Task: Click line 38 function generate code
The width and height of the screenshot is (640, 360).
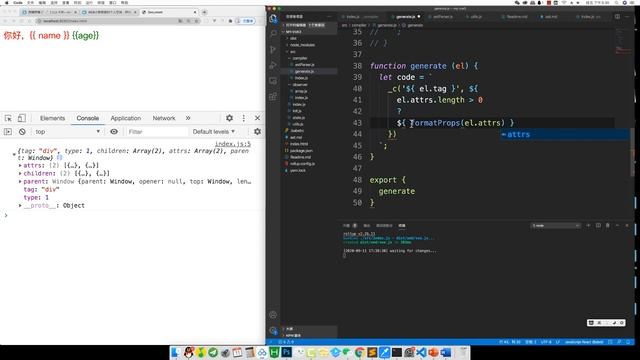Action: click(423, 66)
